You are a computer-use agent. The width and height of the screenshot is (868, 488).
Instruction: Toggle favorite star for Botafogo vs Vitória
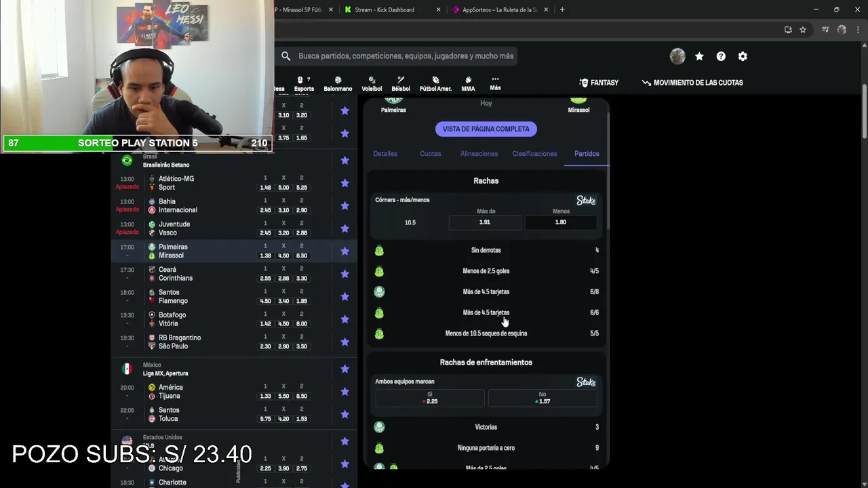[344, 319]
